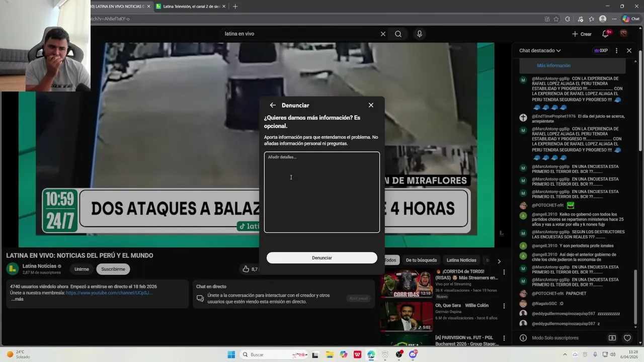
Task: Click the Windows taskbar Buscar search box
Action: point(273,354)
